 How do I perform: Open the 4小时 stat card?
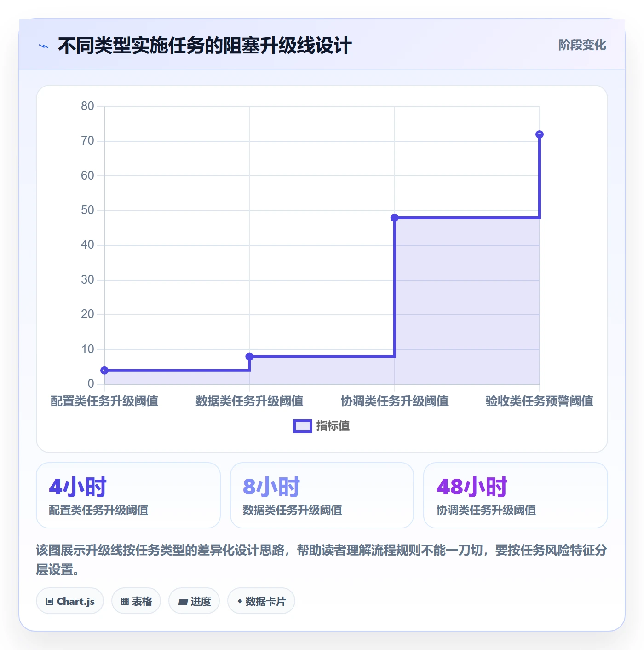[x=128, y=495]
